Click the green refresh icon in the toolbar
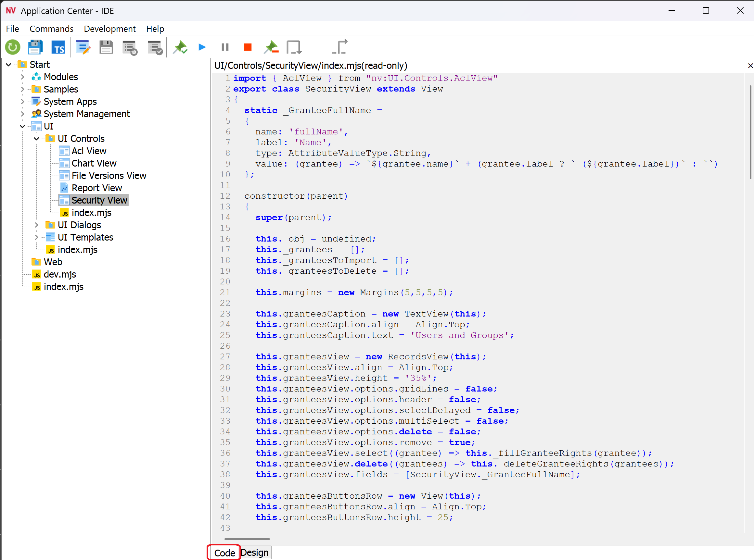Viewport: 754px width, 560px height. [13, 47]
